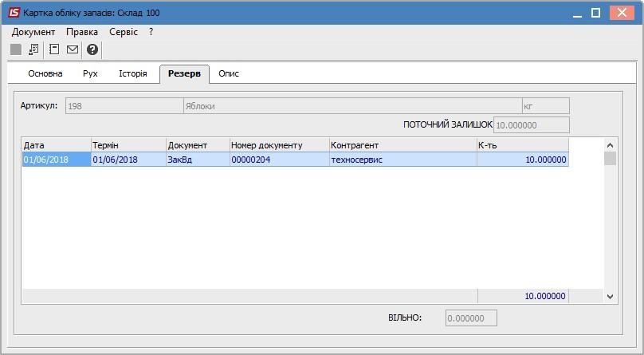Click the техносервис contractor cell
644x355 pixels.
point(403,160)
